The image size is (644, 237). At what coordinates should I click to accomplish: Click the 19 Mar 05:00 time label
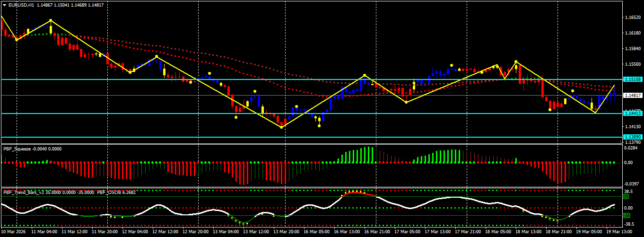click(590, 233)
